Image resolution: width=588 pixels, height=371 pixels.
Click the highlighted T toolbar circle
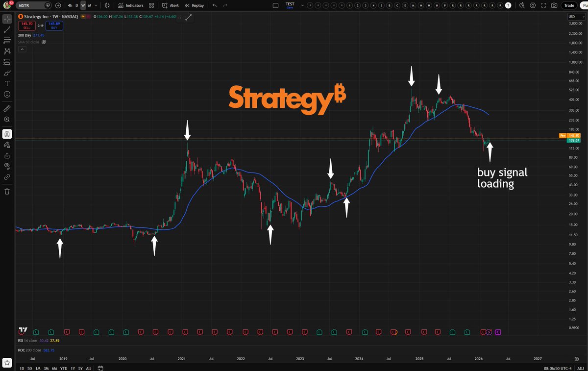pos(508,5)
